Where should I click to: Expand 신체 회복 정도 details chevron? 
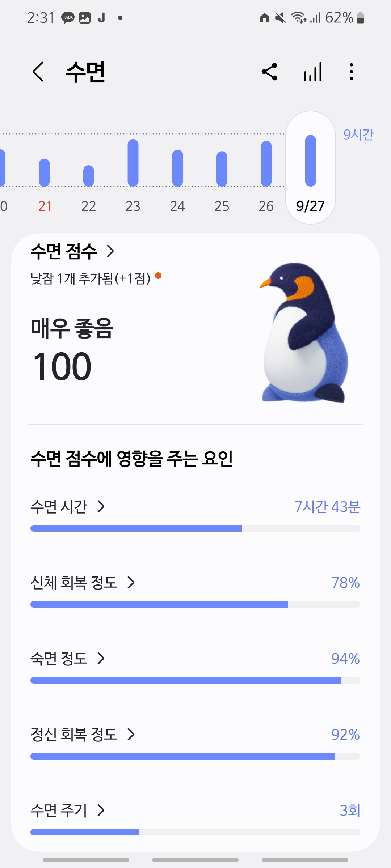(x=131, y=583)
